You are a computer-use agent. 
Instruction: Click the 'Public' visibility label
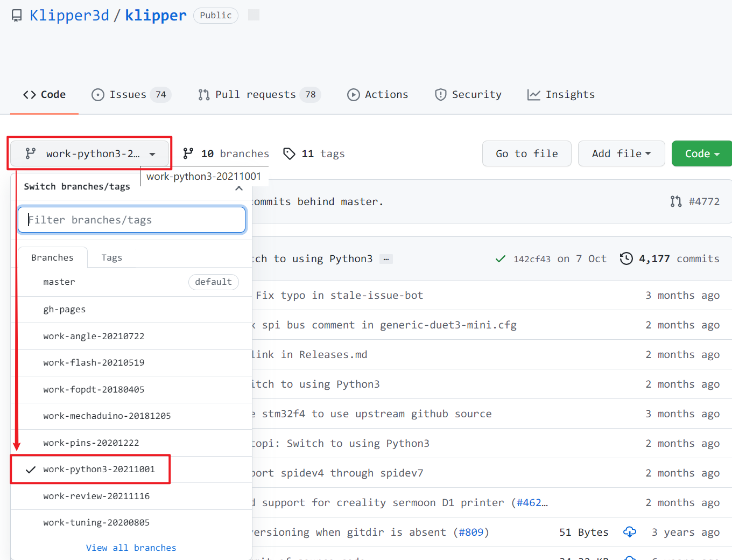[x=216, y=15]
